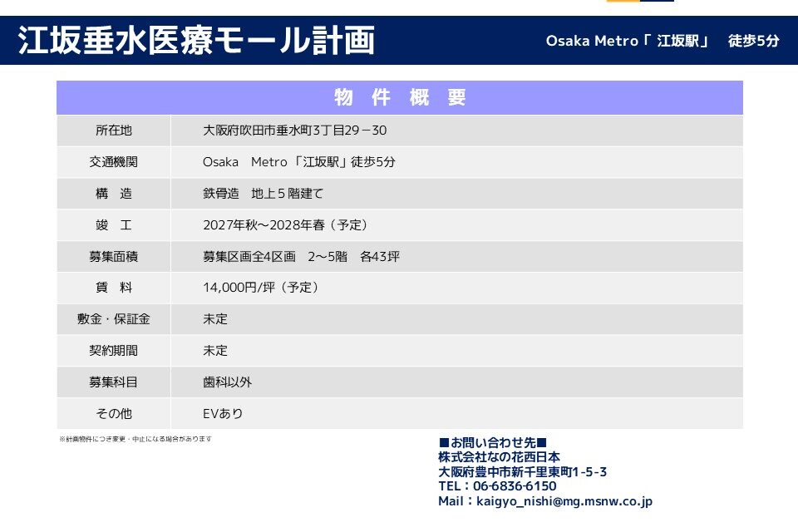
Task: Click the EVあり value
Action: (223, 413)
